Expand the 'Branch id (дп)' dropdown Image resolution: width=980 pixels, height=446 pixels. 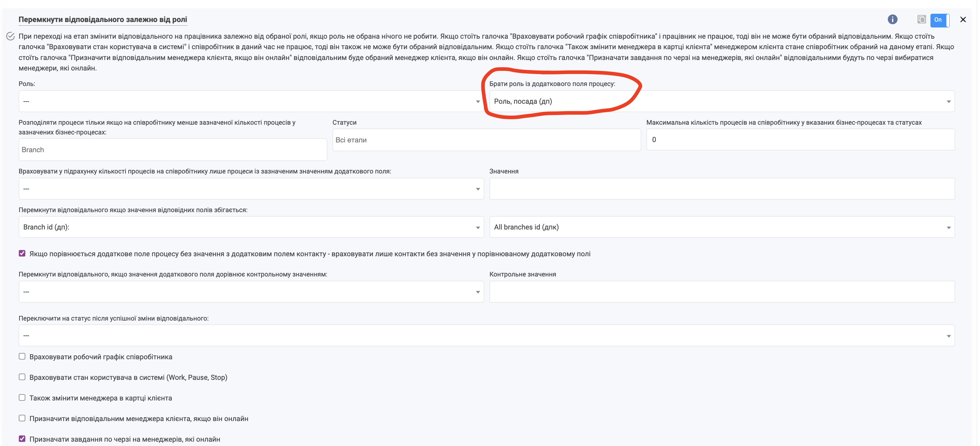click(251, 227)
